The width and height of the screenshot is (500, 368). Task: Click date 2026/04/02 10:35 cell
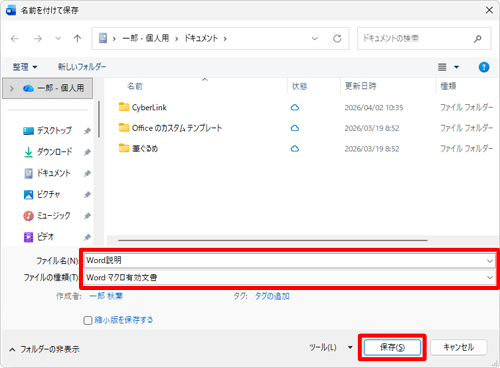tap(374, 108)
